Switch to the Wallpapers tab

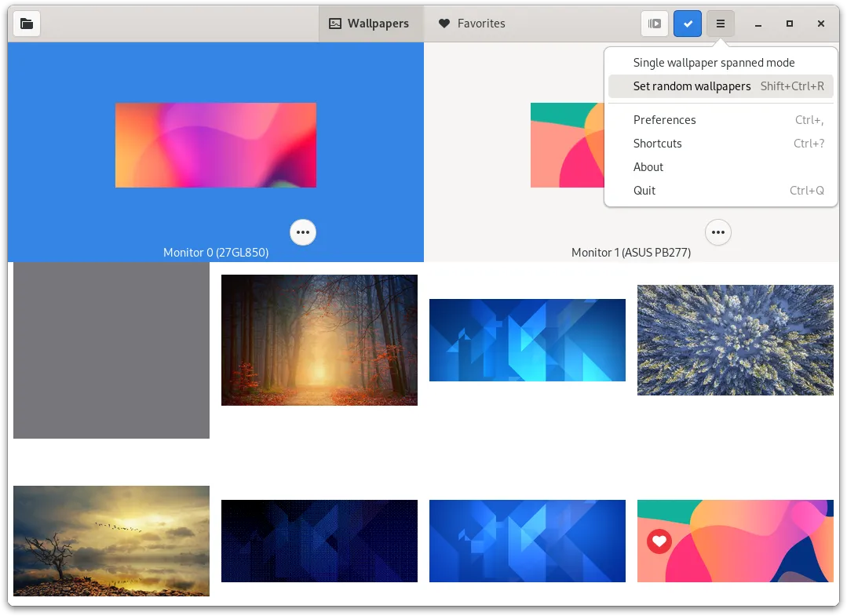point(371,24)
